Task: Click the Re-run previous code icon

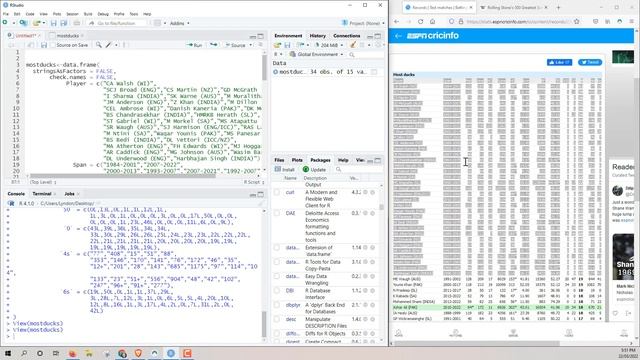Action: (x=213, y=45)
